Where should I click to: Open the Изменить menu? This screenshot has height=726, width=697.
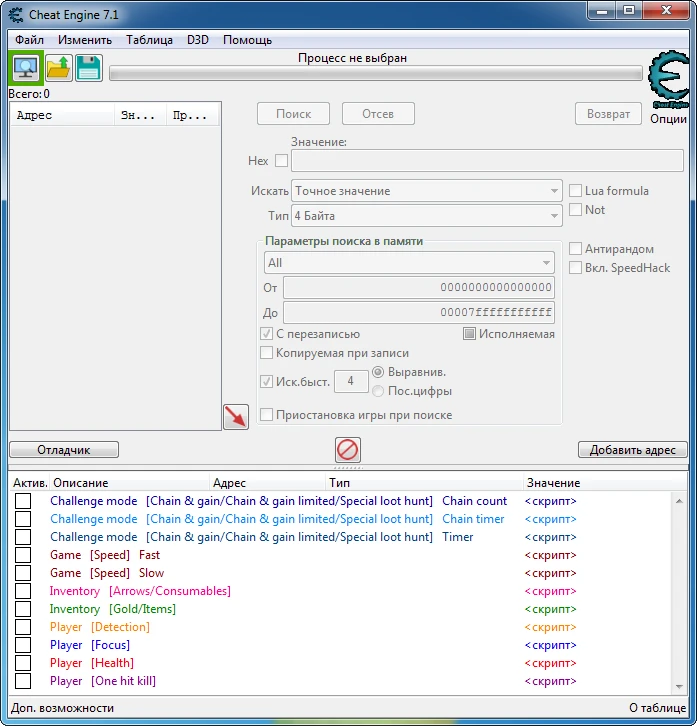85,40
